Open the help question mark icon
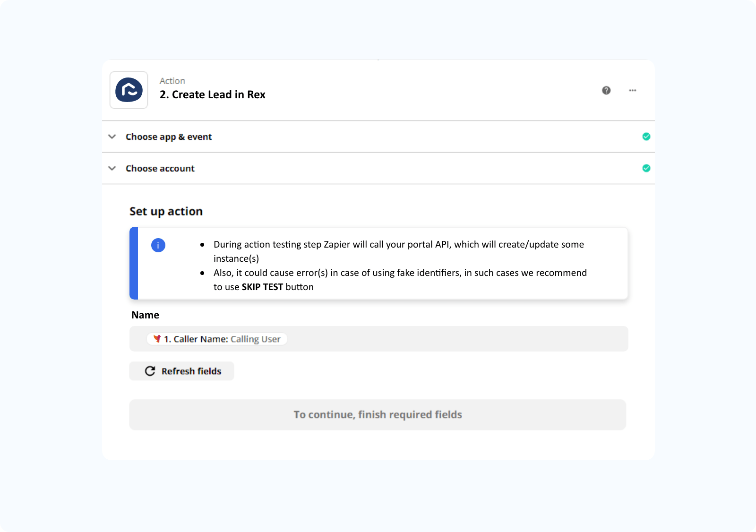756x532 pixels. tap(606, 90)
